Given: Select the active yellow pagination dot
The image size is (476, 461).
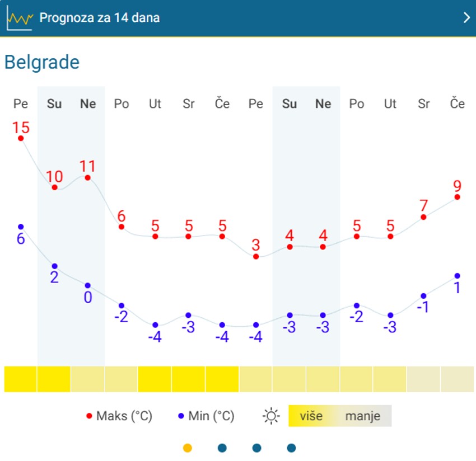Looking at the screenshot, I should point(188,448).
